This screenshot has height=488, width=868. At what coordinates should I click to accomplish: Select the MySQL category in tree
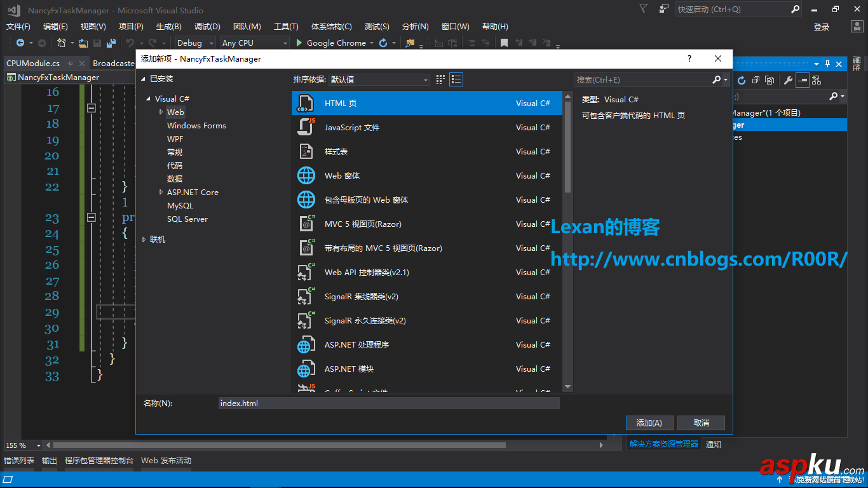[x=180, y=206]
